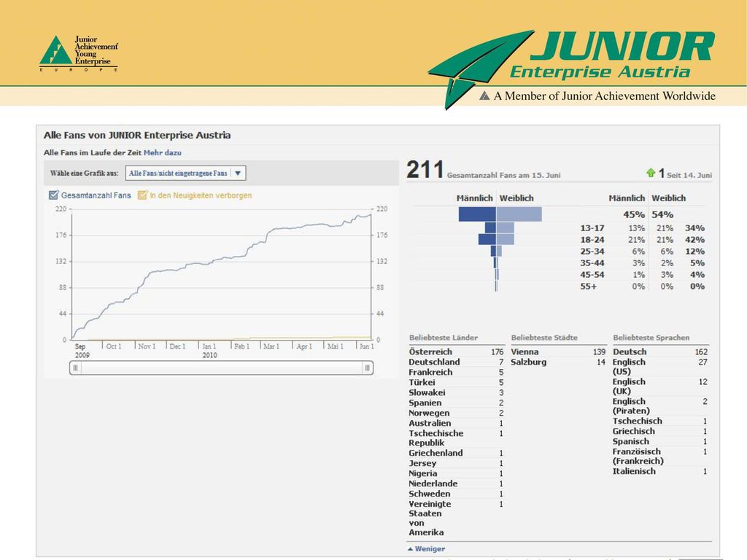Click the Spanisch language row
Viewport: 747px width, 560px height.
660,441
